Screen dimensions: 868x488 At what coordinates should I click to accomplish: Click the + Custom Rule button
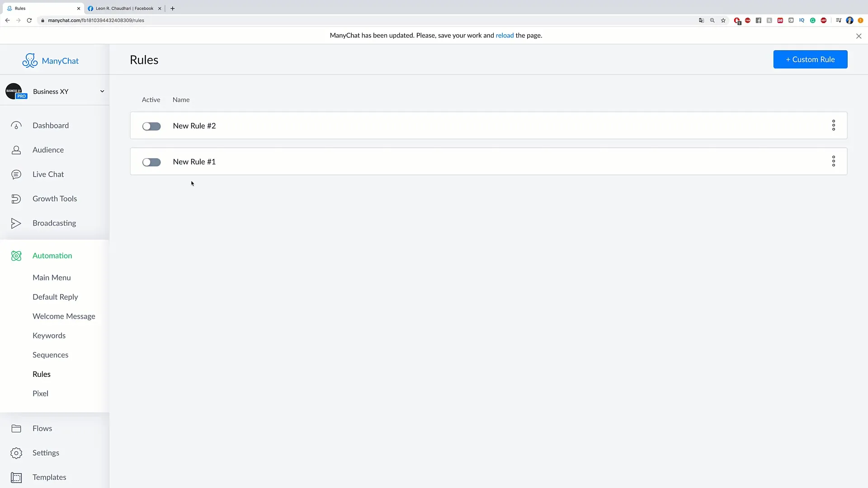(x=811, y=59)
